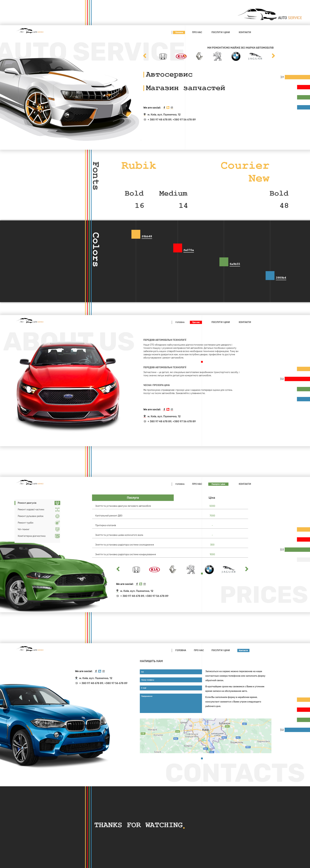Click the green 6a9b55 color swatch

click(224, 262)
